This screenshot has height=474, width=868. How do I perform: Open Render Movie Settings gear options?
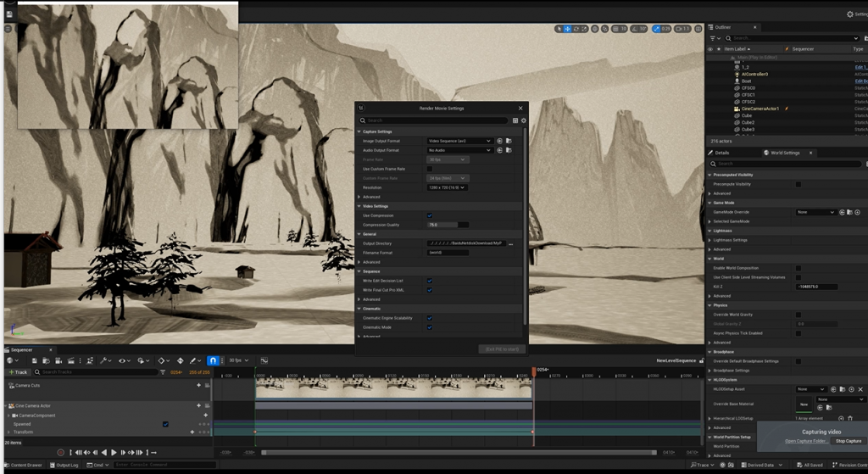click(x=524, y=120)
